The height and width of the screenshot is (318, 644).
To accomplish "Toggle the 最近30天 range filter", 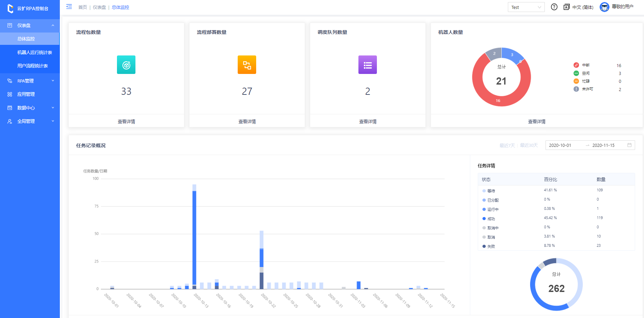I will tap(529, 145).
